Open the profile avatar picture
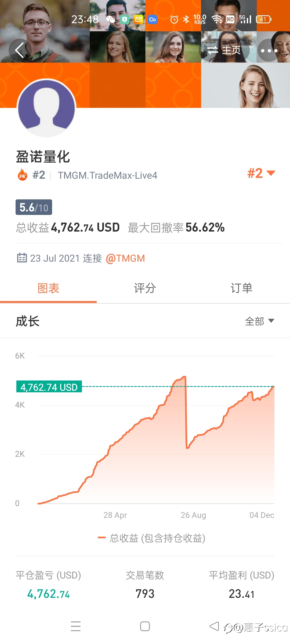 [46, 108]
